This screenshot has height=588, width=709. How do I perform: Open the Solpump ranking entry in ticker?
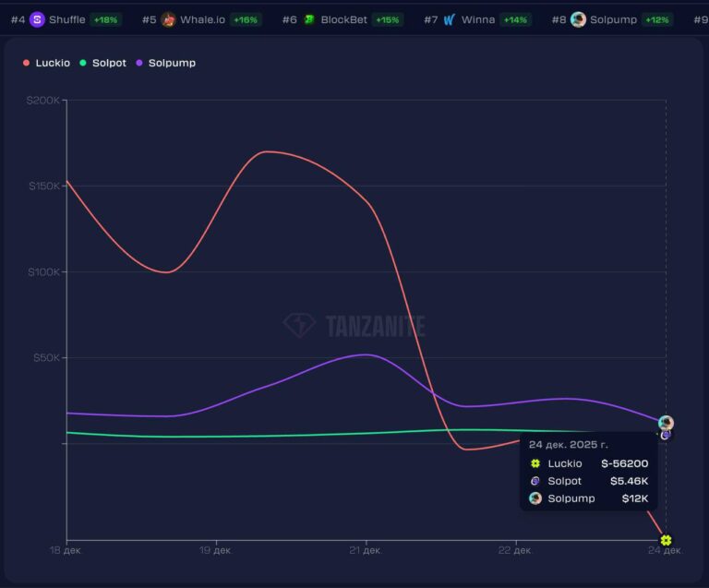click(612, 19)
